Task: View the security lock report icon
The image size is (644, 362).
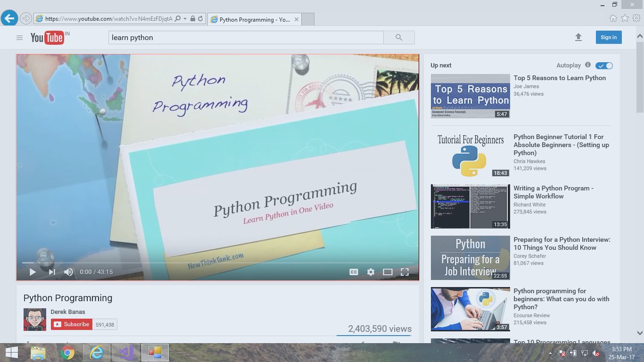Action: (192, 19)
